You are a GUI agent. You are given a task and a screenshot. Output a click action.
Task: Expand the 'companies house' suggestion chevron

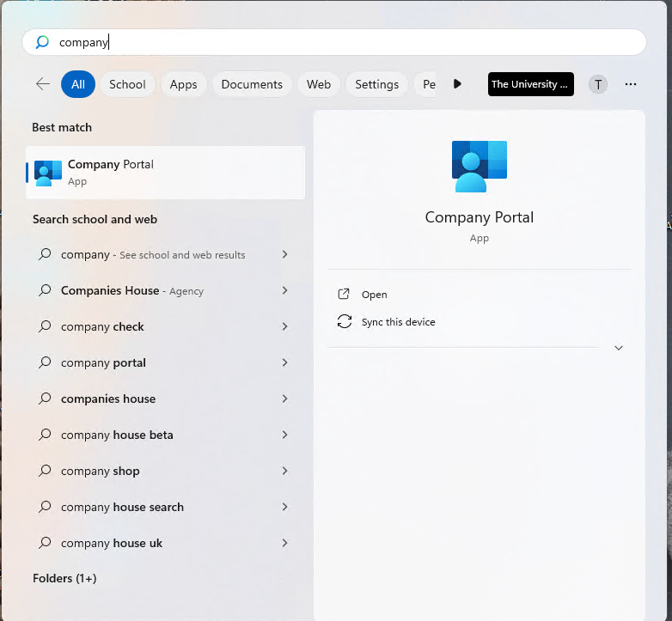tap(285, 399)
